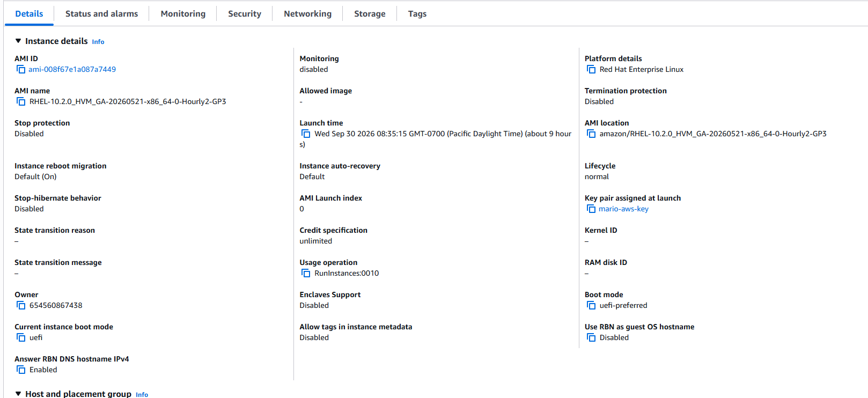Copy the Launch time value
The width and height of the screenshot is (868, 398).
(306, 134)
